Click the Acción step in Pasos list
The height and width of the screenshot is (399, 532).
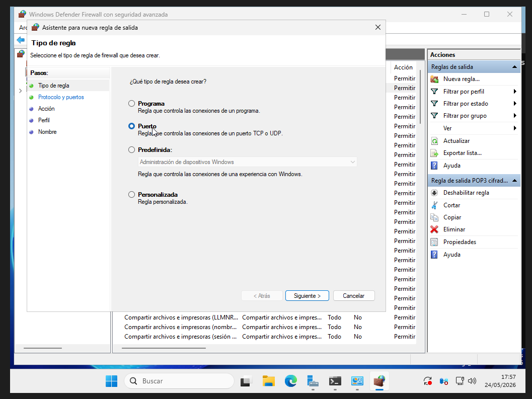tap(46, 109)
